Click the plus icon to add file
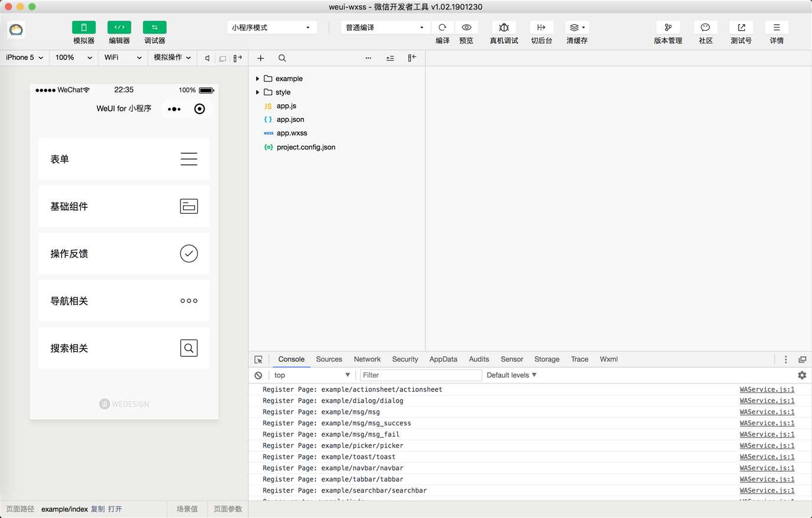The width and height of the screenshot is (812, 518). [261, 58]
